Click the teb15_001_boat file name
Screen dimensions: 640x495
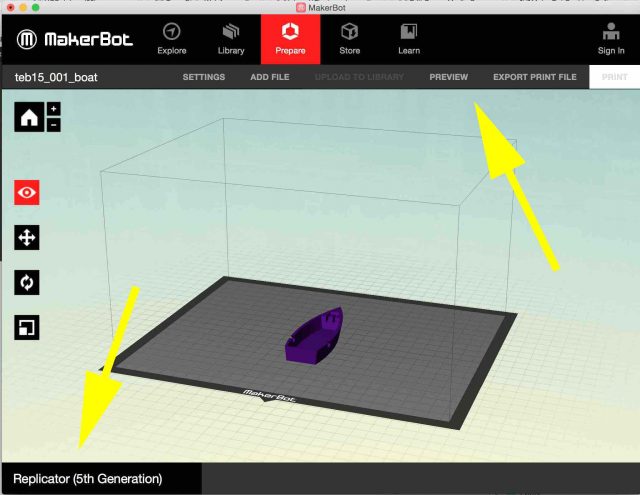(x=56, y=78)
